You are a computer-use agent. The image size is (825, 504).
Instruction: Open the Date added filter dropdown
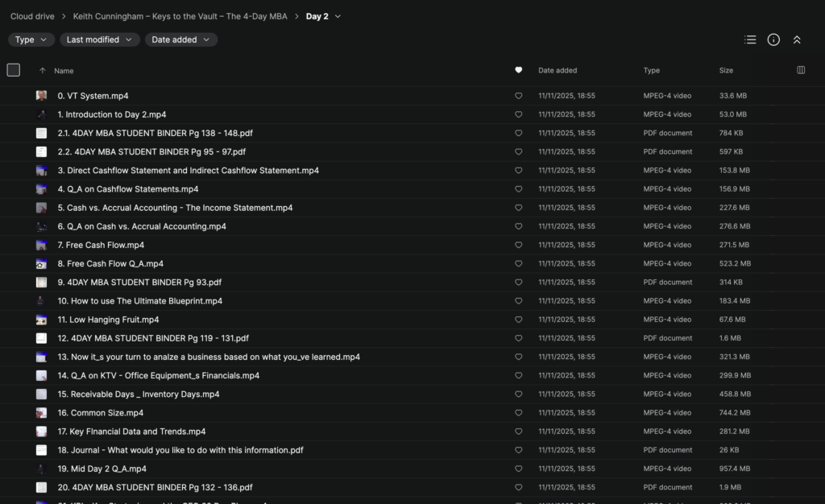click(x=180, y=39)
